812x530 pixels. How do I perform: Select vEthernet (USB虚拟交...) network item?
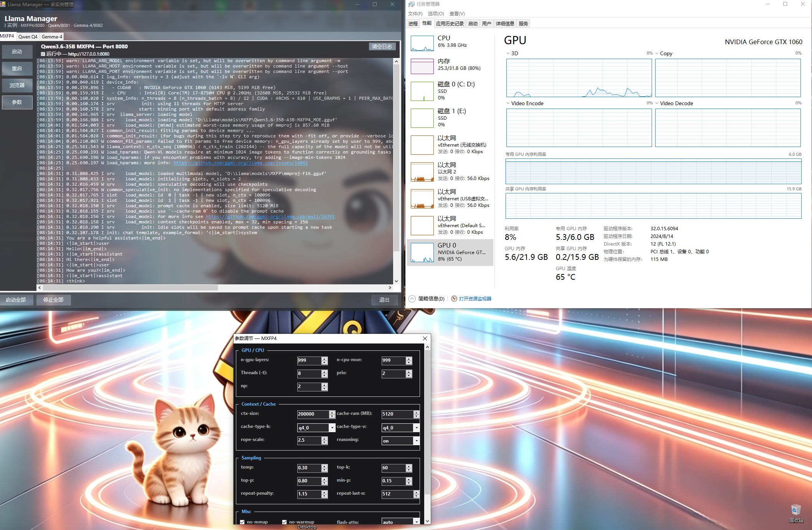(450, 198)
